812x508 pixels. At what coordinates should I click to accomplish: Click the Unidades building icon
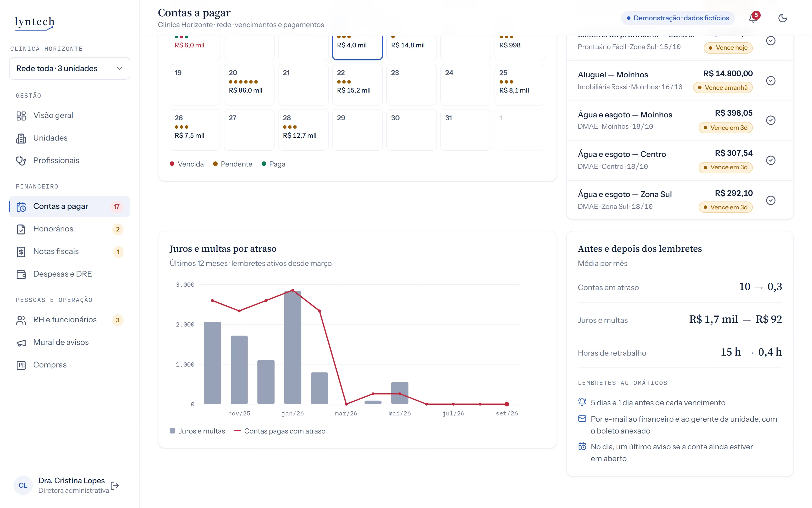click(21, 138)
